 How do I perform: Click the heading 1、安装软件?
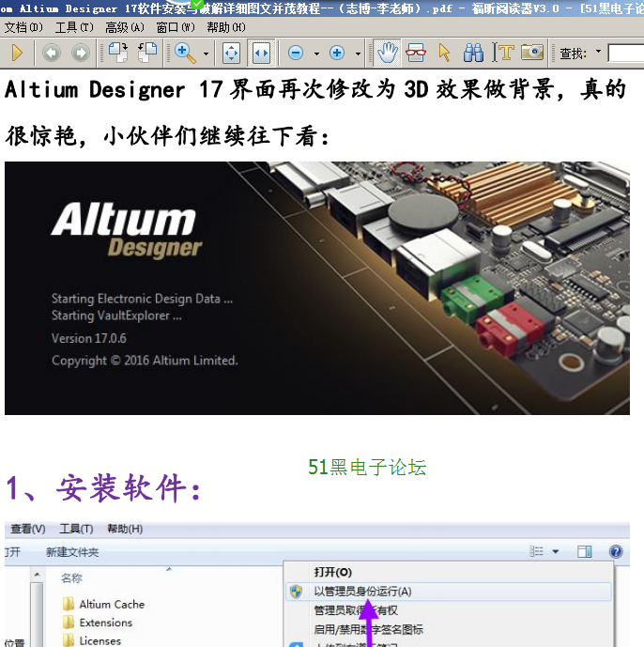tap(103, 488)
